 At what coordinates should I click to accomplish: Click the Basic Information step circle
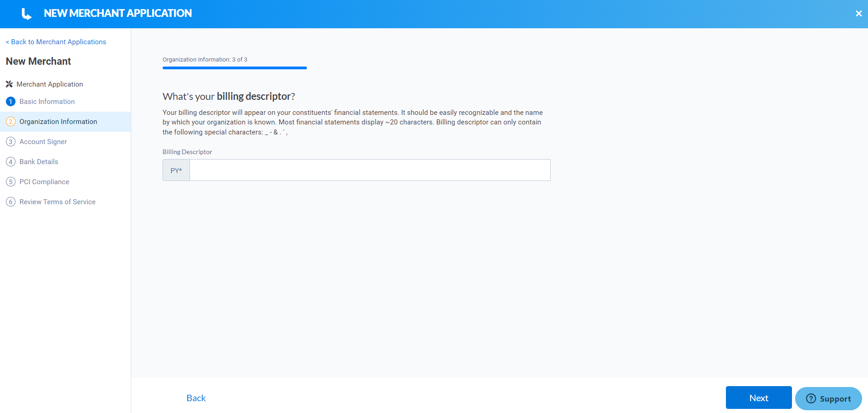pos(10,101)
